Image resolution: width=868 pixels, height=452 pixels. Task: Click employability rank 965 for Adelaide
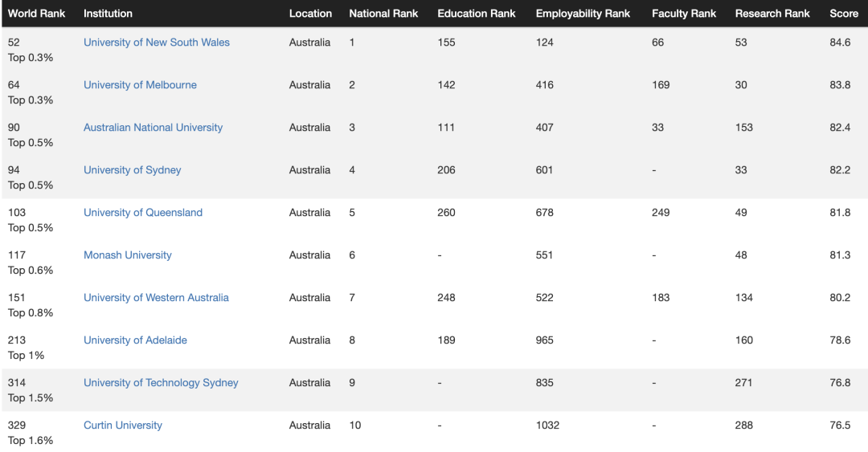[544, 340]
